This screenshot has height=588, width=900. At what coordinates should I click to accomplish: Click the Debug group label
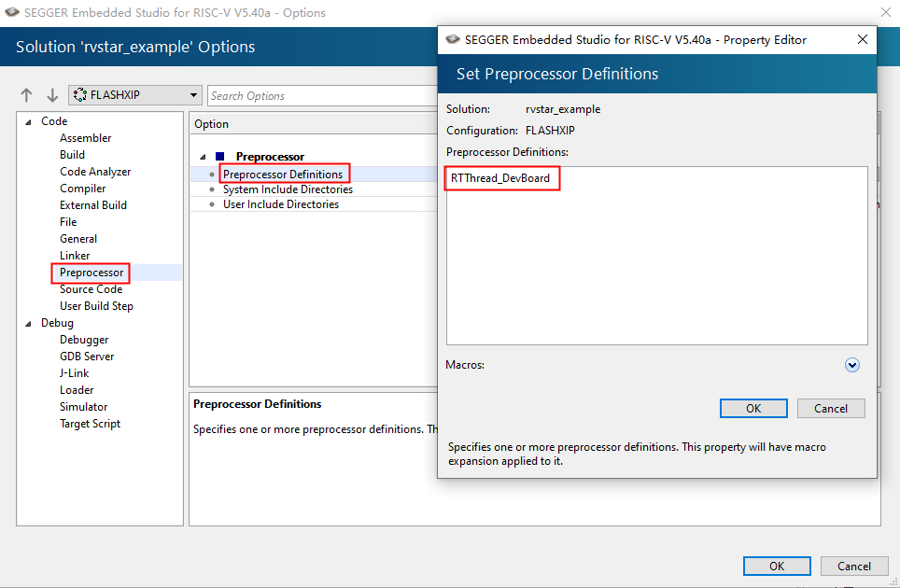(57, 323)
